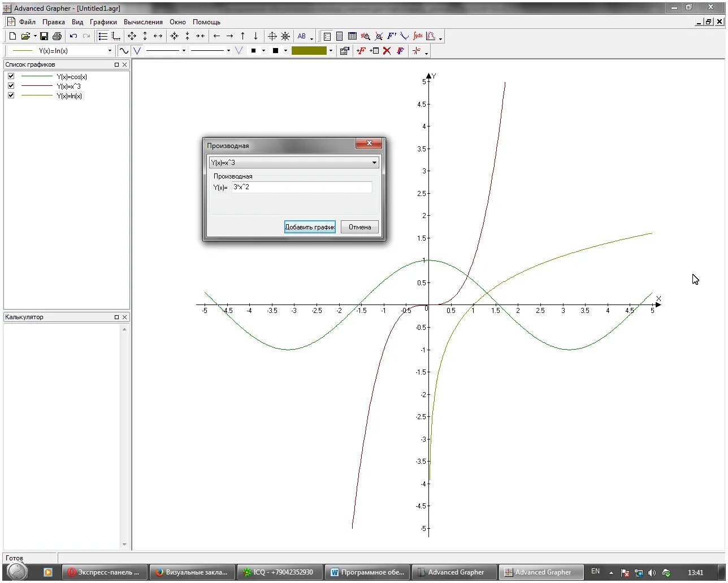The height and width of the screenshot is (583, 728).
Task: Delete the selected graph with the red X
Action: pyautogui.click(x=387, y=51)
